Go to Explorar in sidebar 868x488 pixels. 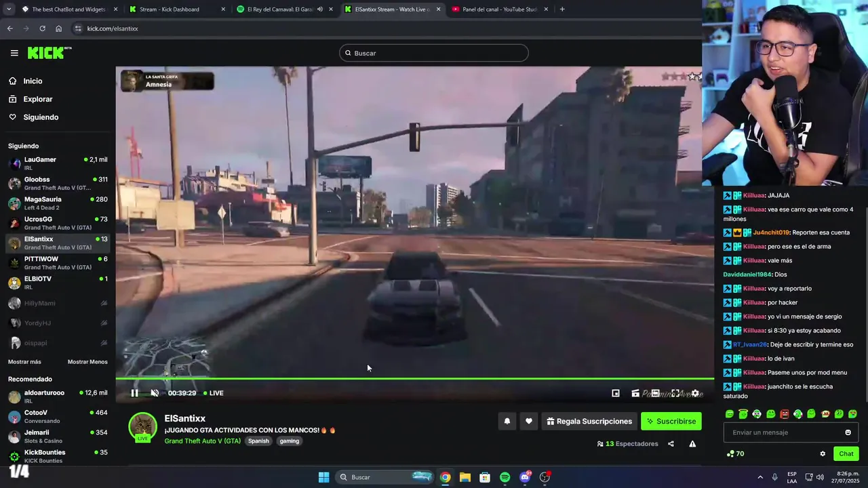[37, 99]
